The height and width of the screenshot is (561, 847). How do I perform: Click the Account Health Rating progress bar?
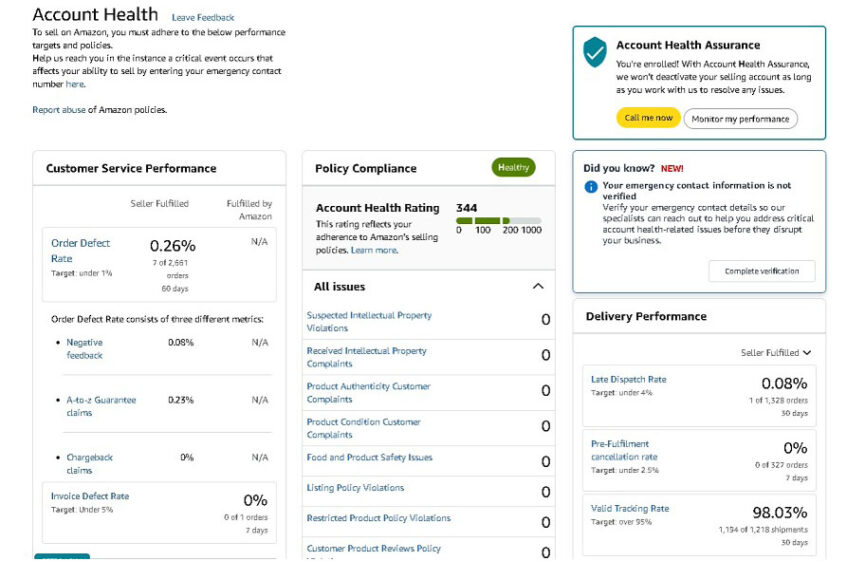(498, 220)
